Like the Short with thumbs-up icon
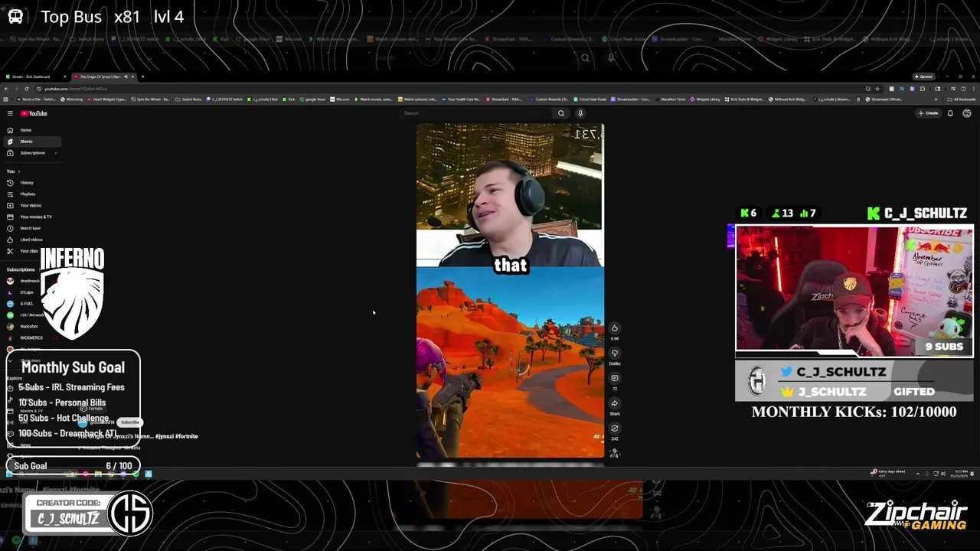Image resolution: width=980 pixels, height=551 pixels. coord(614,328)
